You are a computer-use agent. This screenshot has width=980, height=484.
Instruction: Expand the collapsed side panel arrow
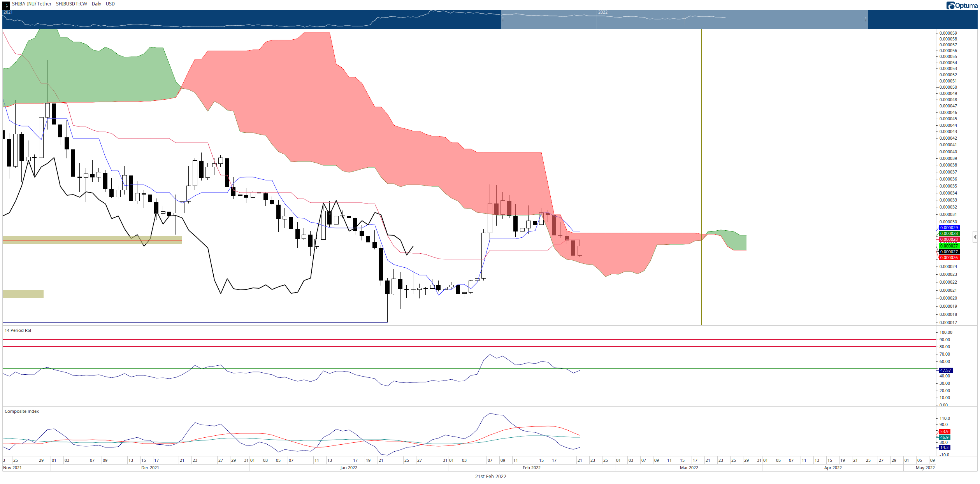975,237
